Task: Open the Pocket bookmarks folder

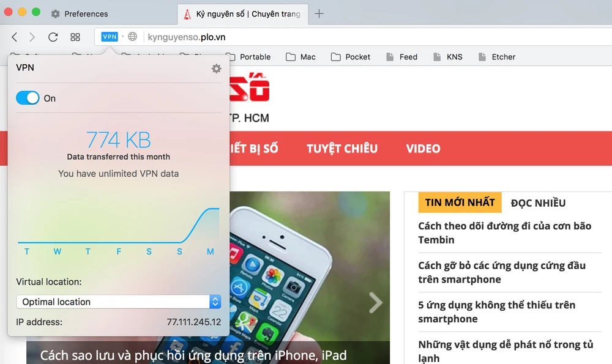Action: coord(351,57)
